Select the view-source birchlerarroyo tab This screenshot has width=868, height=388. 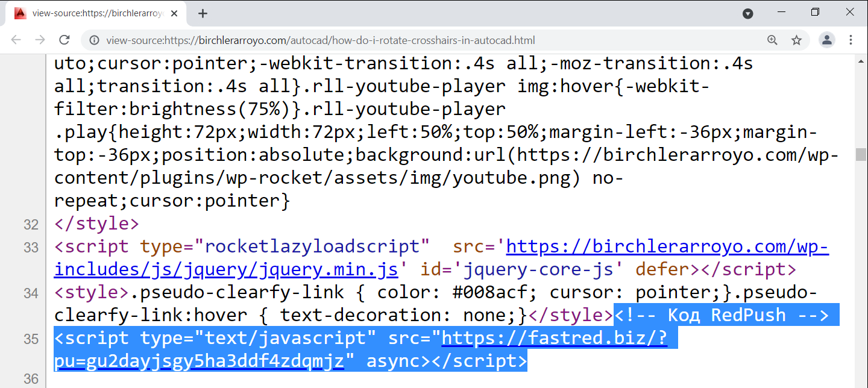pyautogui.click(x=96, y=13)
